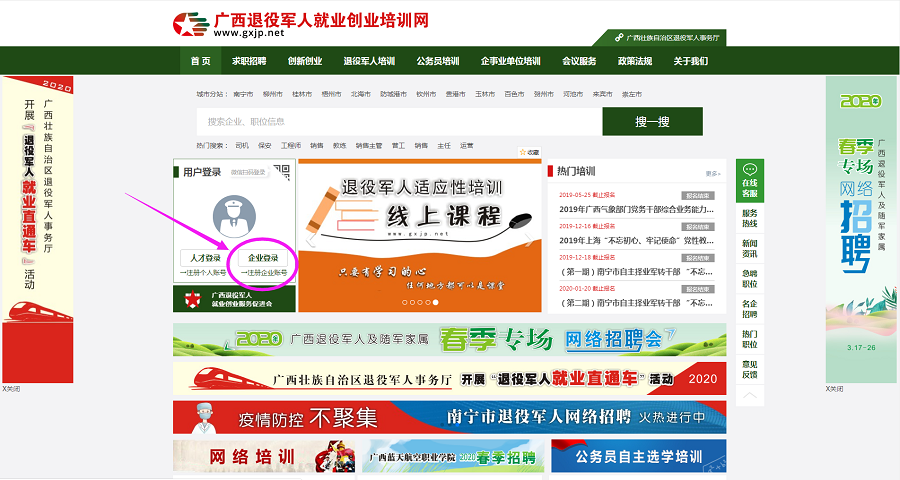Image resolution: width=900 pixels, height=480 pixels.
Task: Show previous carousel slide arrow
Action: tap(311, 239)
